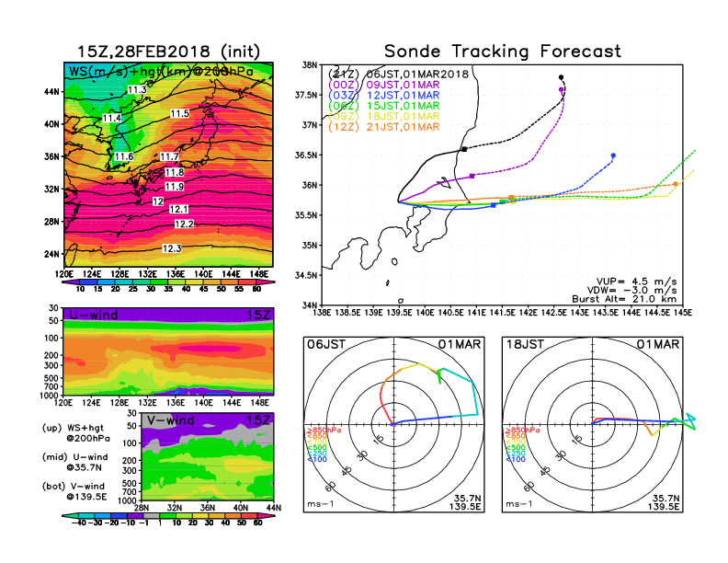Click the black landing dot near 37.8N
This screenshot has height=563, width=728.
coord(561,77)
